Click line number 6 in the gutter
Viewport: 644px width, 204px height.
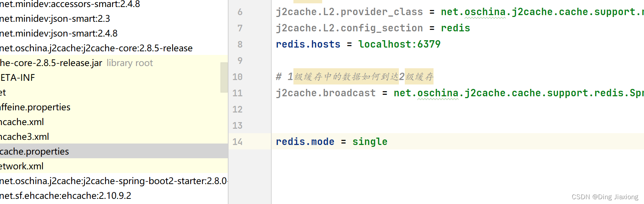click(x=240, y=12)
